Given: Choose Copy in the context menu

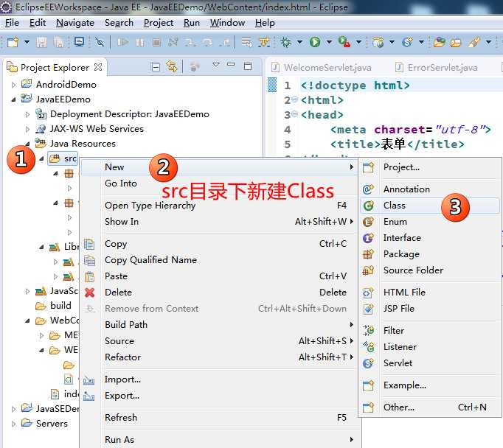Looking at the screenshot, I should coord(218,244).
